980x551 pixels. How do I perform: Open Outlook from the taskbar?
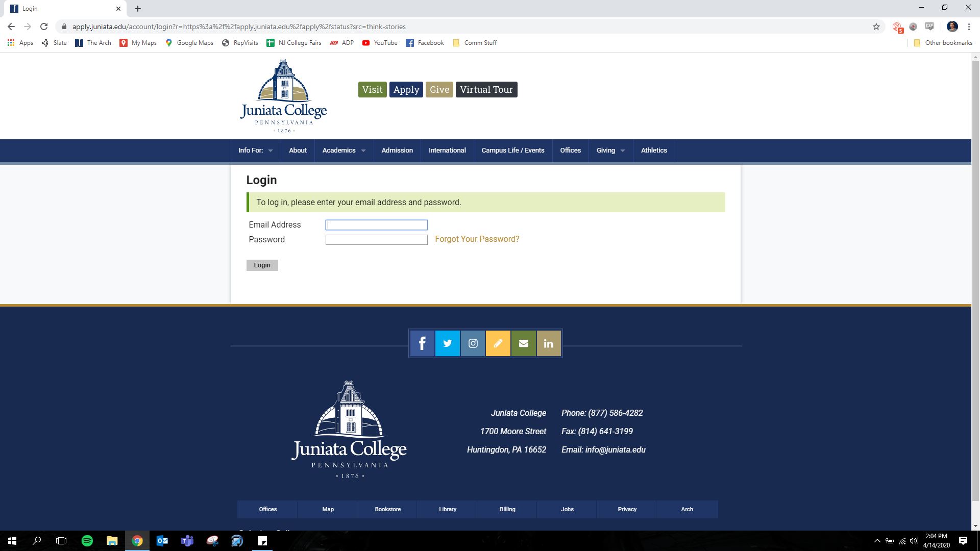pos(162,540)
